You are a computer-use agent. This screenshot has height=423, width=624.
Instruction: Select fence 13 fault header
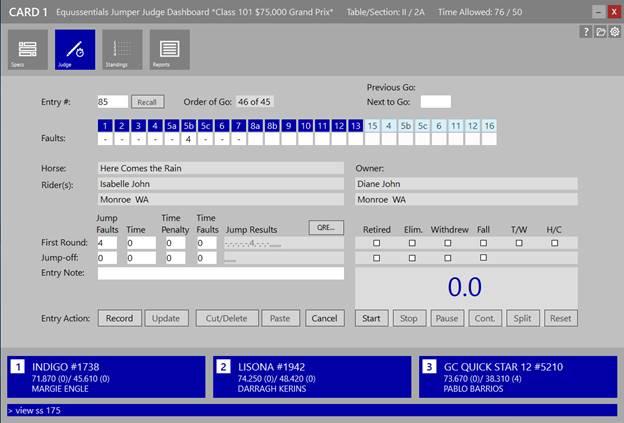[355, 126]
